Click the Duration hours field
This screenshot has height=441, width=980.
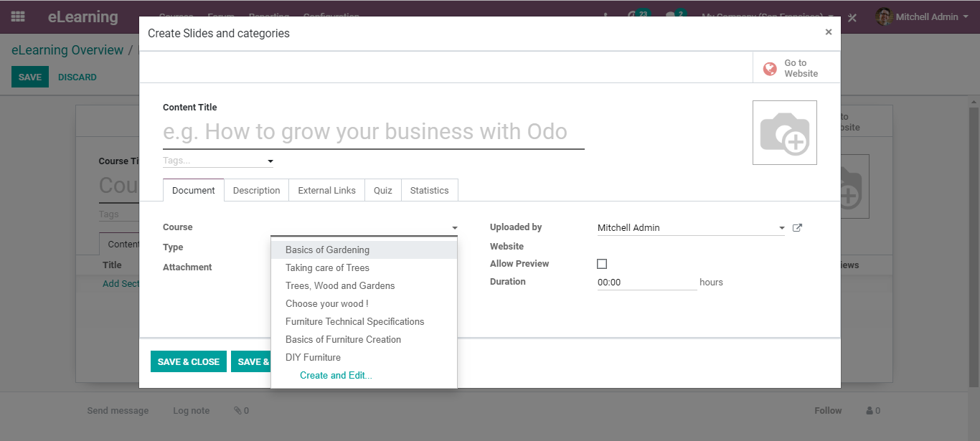coord(646,283)
